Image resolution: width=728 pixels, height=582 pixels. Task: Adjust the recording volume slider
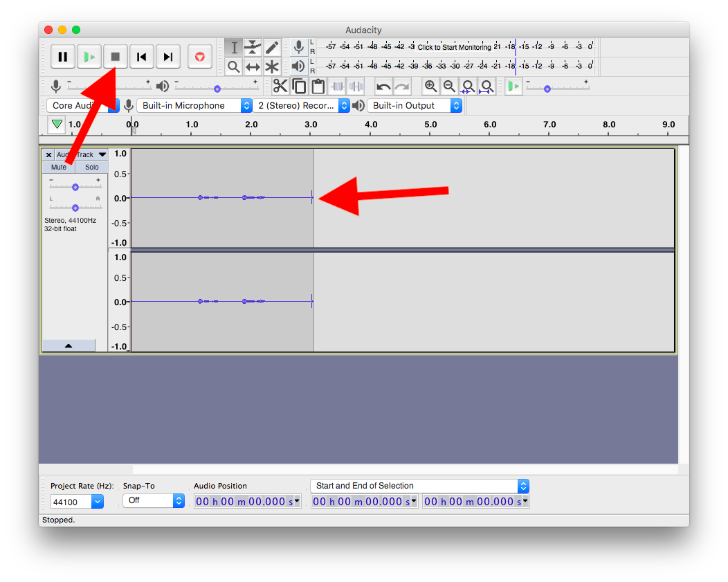click(109, 88)
